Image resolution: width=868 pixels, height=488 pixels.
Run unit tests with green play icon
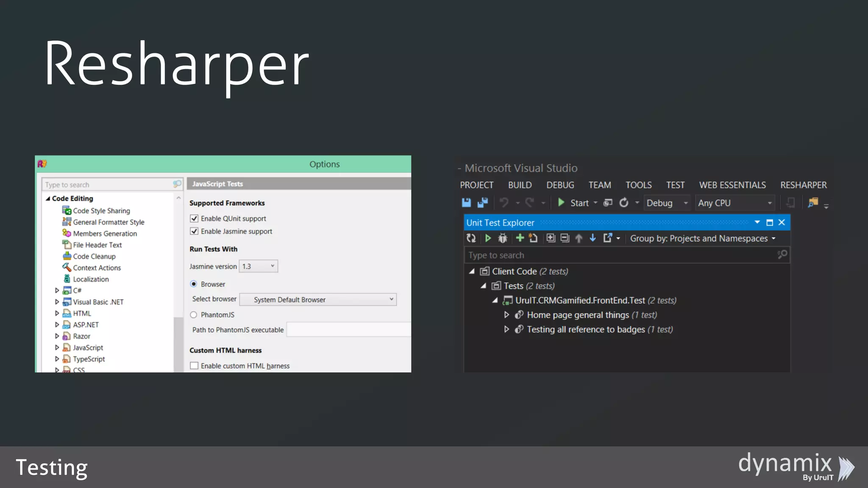pos(488,238)
